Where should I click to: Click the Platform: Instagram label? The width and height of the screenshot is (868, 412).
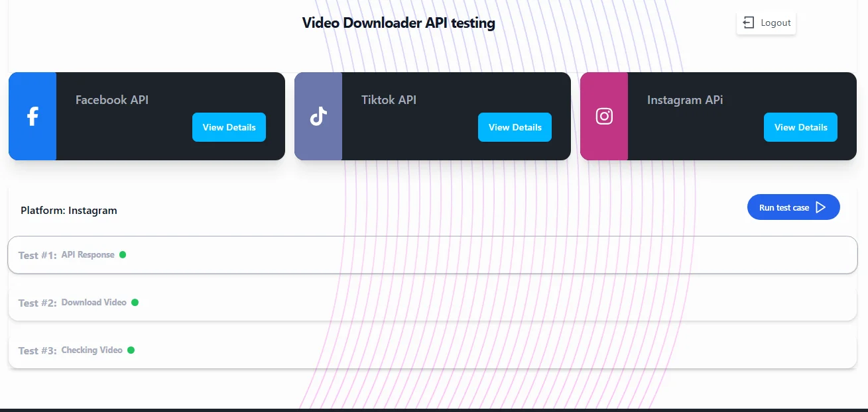pyautogui.click(x=69, y=211)
